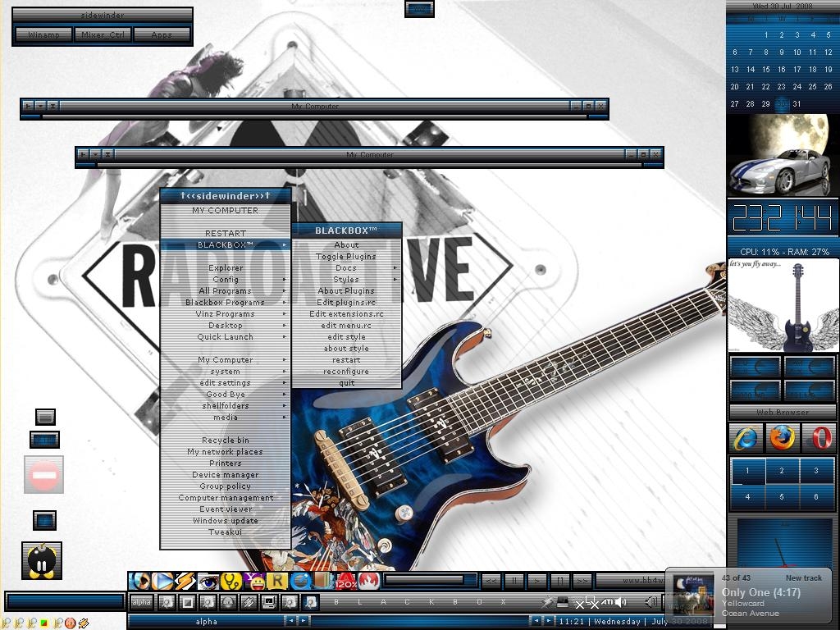Open Device manager from the menu

point(226,475)
